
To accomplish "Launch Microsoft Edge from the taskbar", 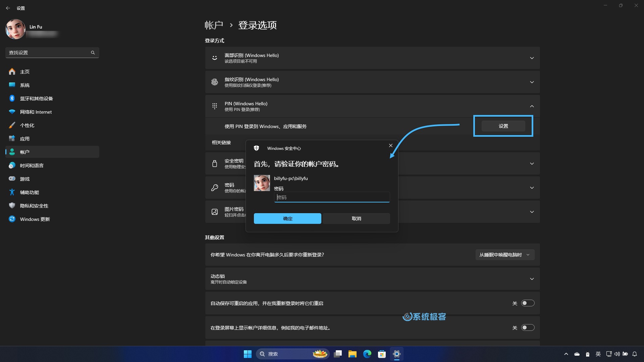I will pyautogui.click(x=367, y=354).
